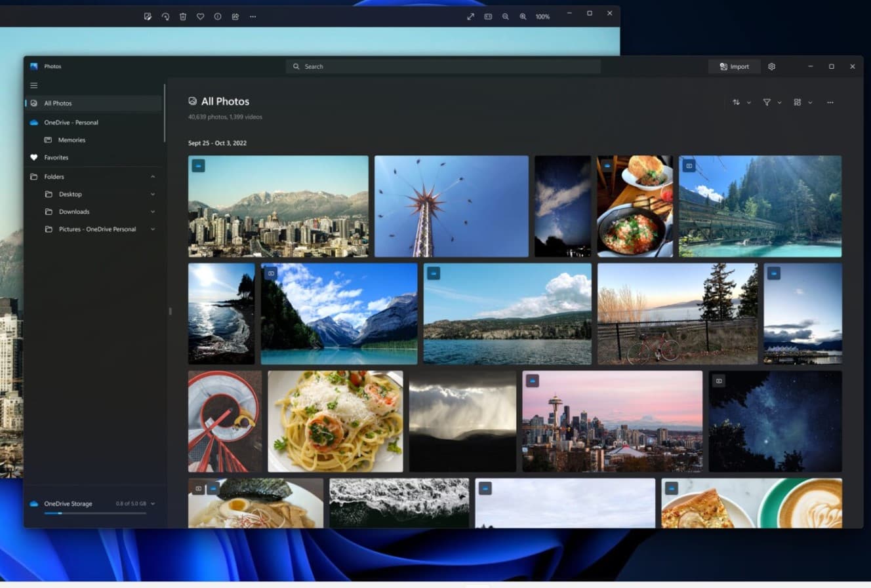This screenshot has width=871, height=588.
Task: Open the swing ride tower photo
Action: (x=451, y=206)
